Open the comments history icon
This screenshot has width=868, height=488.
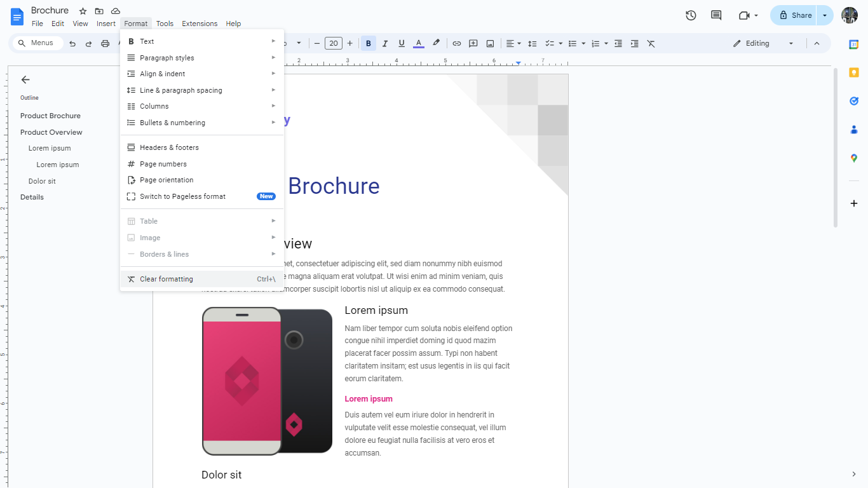coord(716,15)
